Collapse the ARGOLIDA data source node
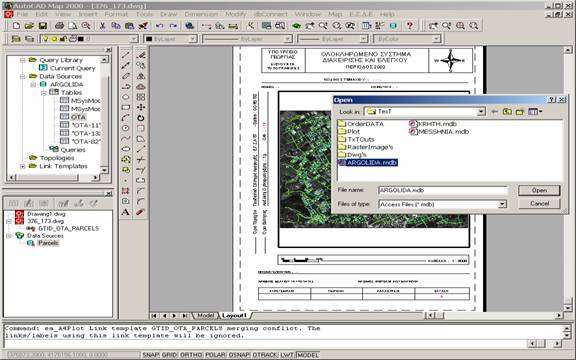The image size is (576, 360). (33, 84)
